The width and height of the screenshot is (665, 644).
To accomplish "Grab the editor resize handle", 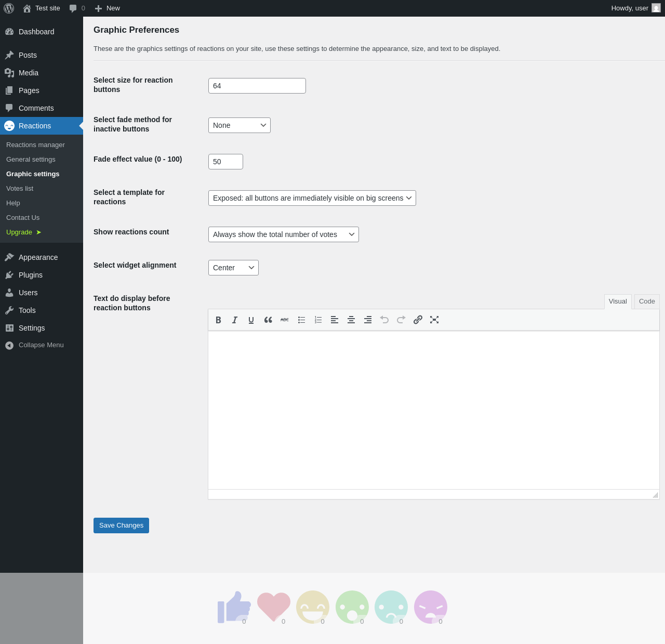I will (x=656, y=495).
